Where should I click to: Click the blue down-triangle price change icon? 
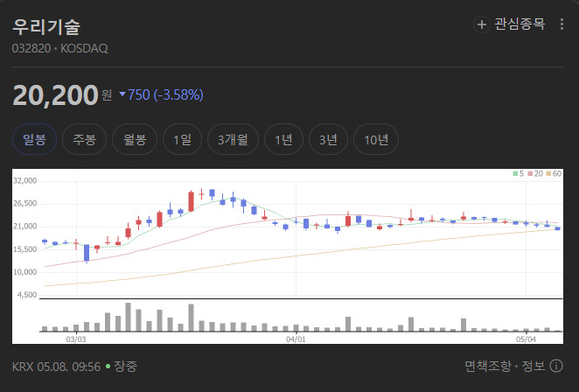[x=122, y=94]
